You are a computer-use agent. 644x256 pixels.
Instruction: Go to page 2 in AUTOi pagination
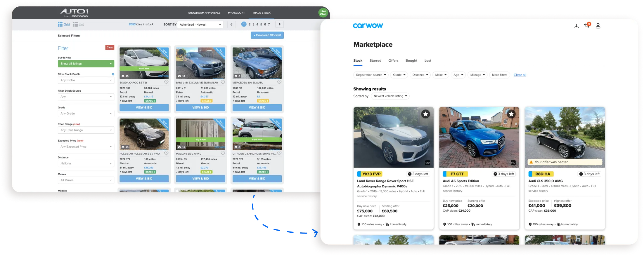[x=250, y=25]
